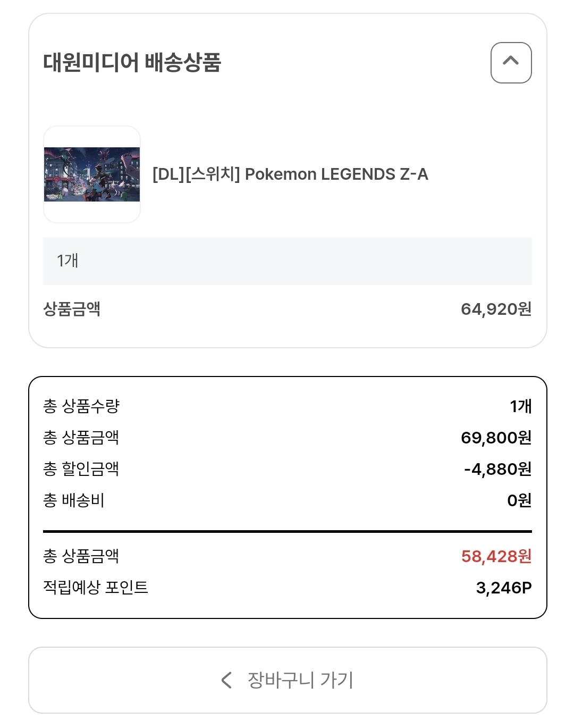This screenshot has height=728, width=574.
Task: Select the 총 할인금액 label
Action: [81, 469]
